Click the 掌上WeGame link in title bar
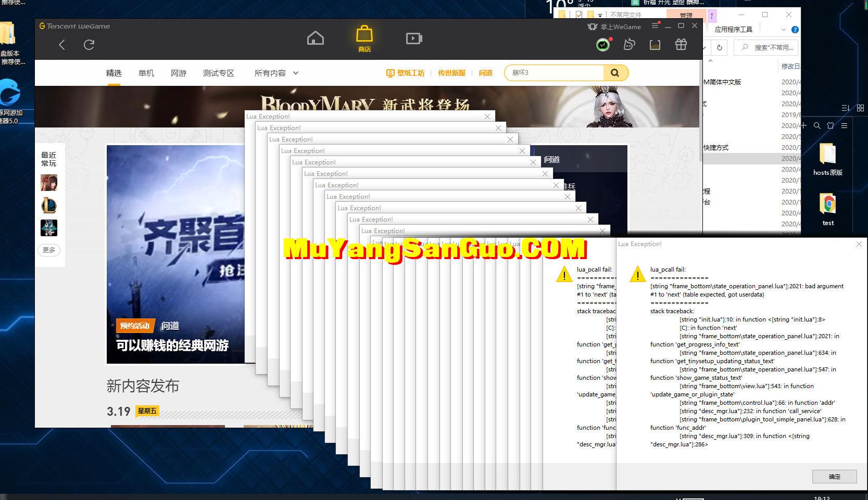The width and height of the screenshot is (868, 500). (614, 27)
